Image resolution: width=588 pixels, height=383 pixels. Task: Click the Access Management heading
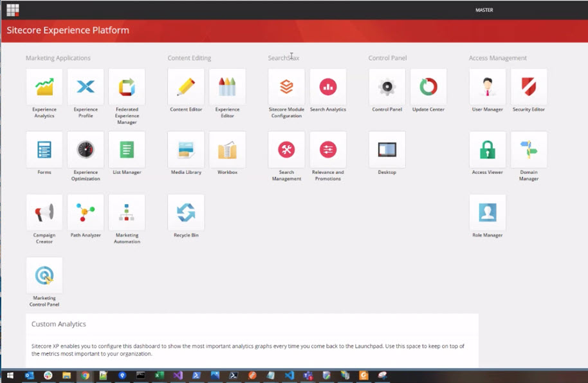pyautogui.click(x=498, y=58)
